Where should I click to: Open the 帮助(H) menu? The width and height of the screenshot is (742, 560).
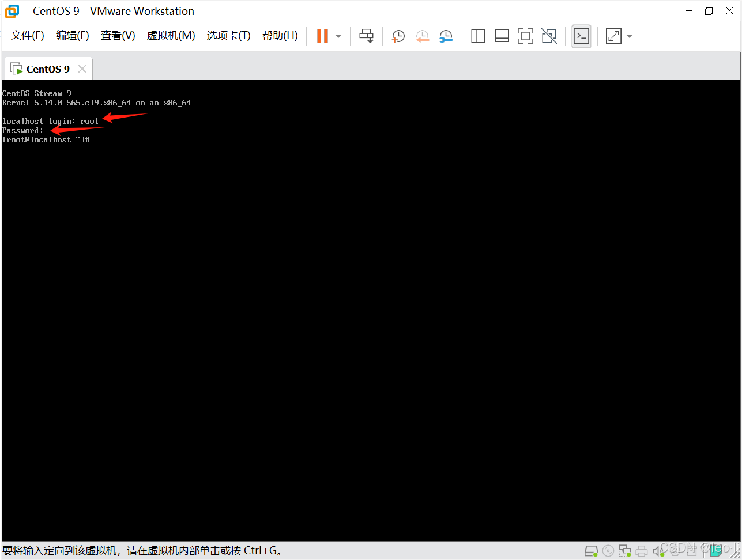(x=280, y=36)
